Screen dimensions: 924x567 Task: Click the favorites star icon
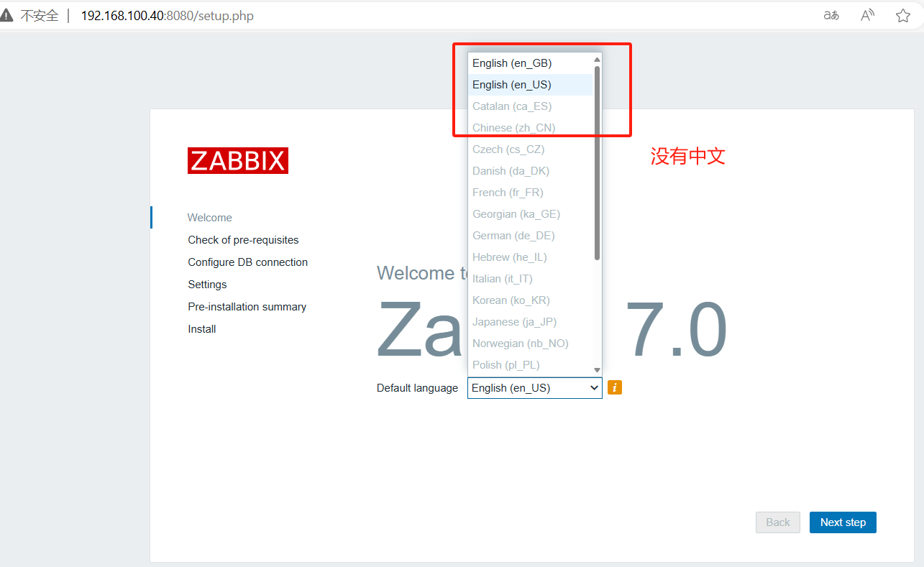tap(903, 15)
